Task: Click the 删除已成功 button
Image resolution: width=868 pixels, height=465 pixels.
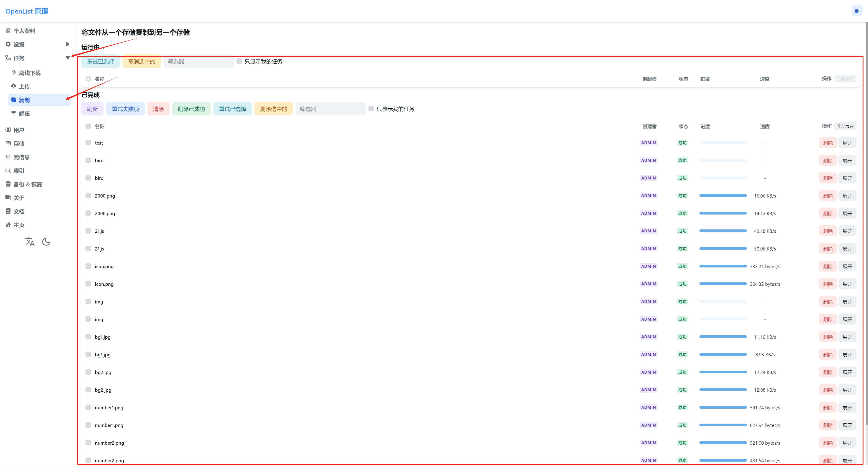Action: (191, 109)
